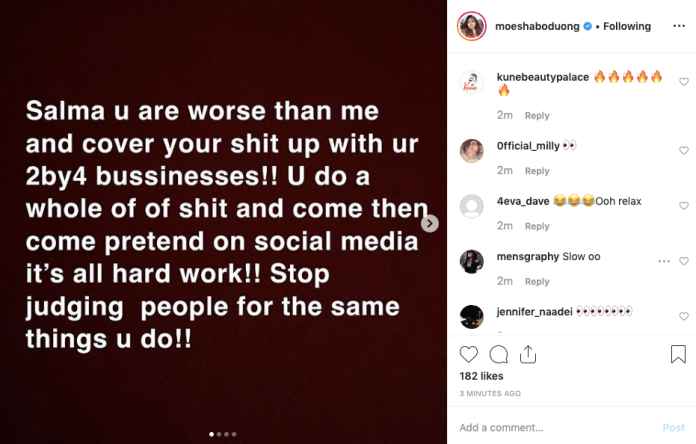Select the second carousel dot indicator

click(219, 434)
